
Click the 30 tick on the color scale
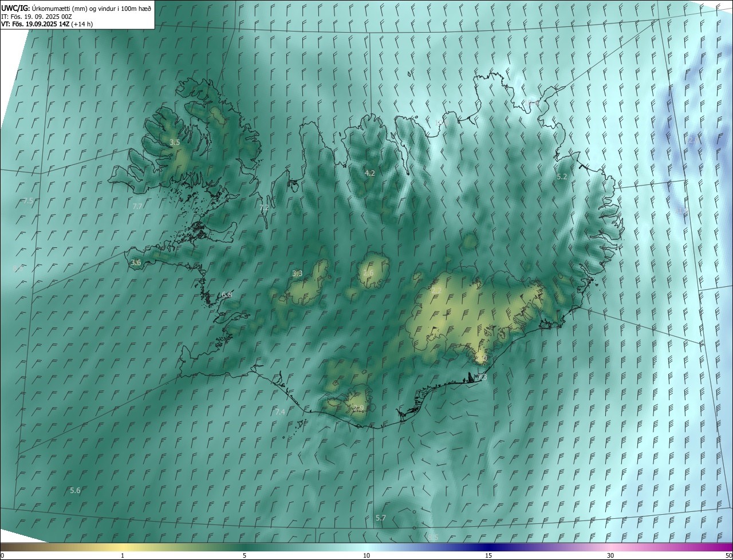(610, 556)
